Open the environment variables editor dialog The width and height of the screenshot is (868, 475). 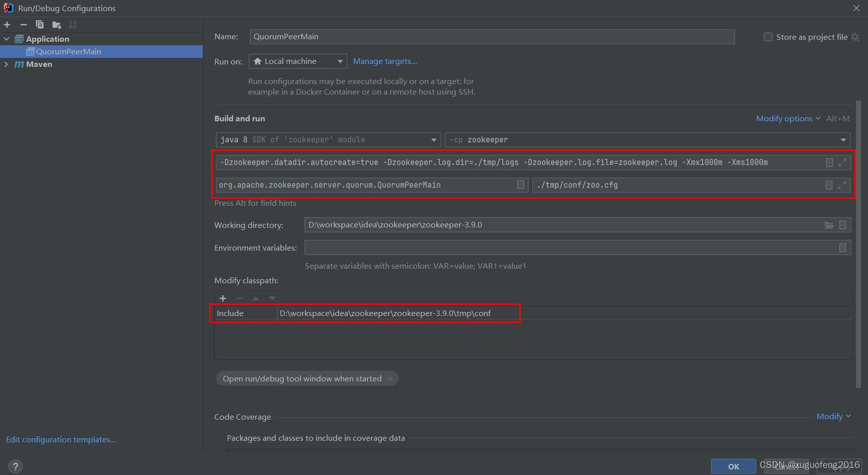point(842,248)
